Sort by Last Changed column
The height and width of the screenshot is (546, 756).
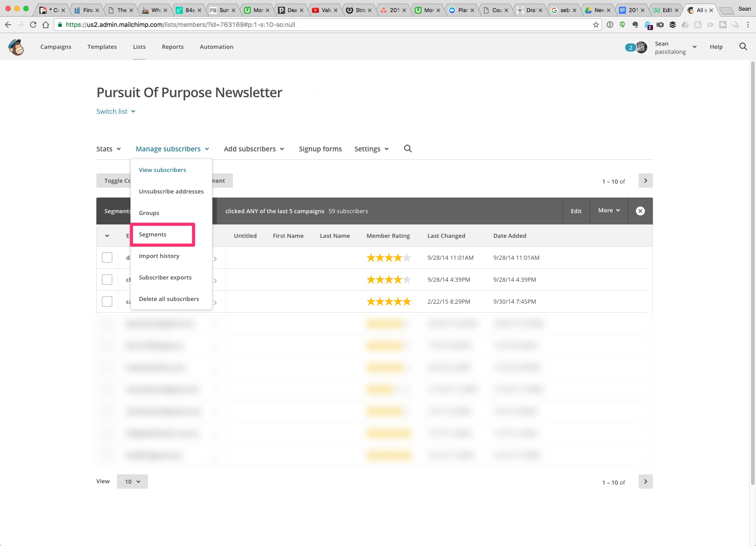pos(446,236)
